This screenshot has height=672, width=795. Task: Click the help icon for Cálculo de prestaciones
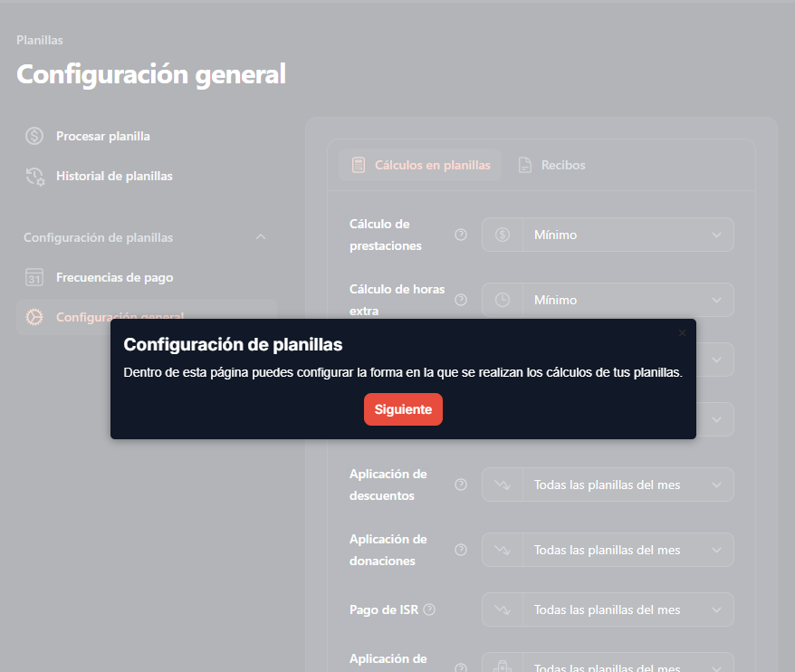pyautogui.click(x=461, y=235)
